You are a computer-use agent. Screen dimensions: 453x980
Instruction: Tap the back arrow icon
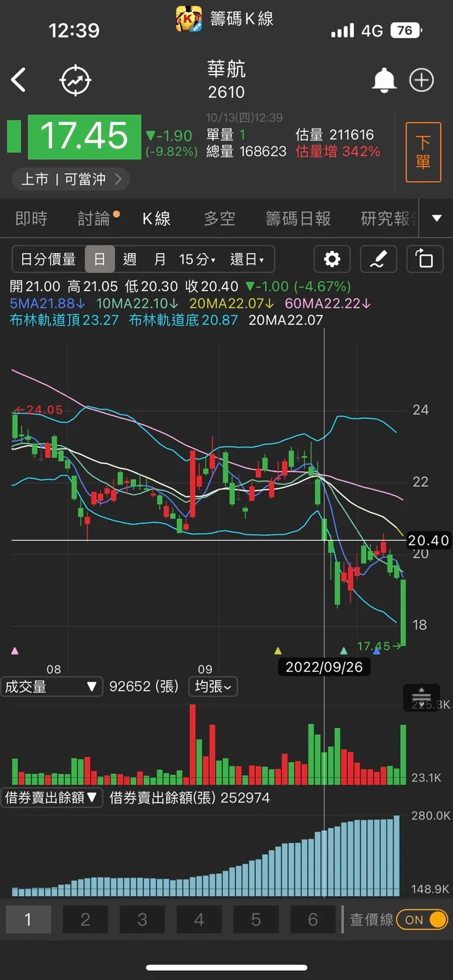click(18, 80)
